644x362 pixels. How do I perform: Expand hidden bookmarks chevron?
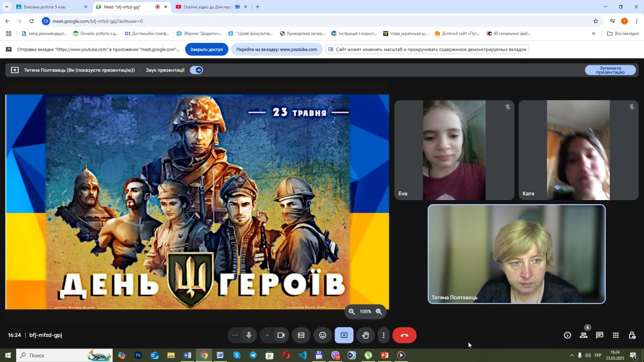point(593,34)
